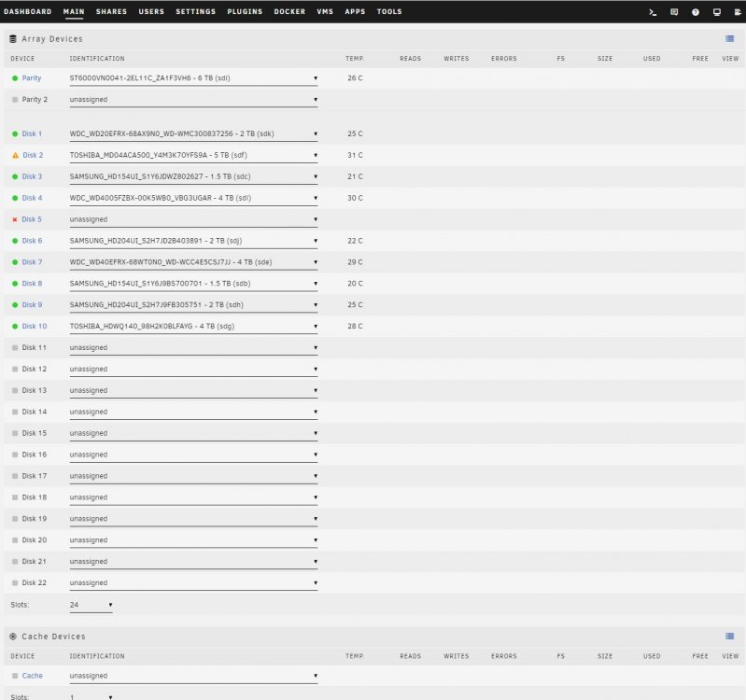746x700 pixels.
Task: Click the green status ball for Parity
Action: click(x=15, y=78)
